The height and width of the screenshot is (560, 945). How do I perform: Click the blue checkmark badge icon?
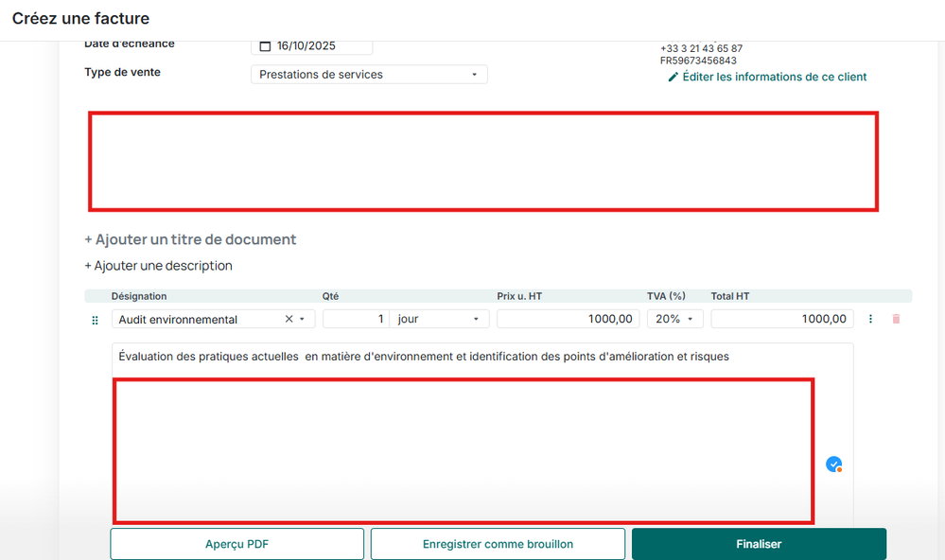click(x=834, y=464)
